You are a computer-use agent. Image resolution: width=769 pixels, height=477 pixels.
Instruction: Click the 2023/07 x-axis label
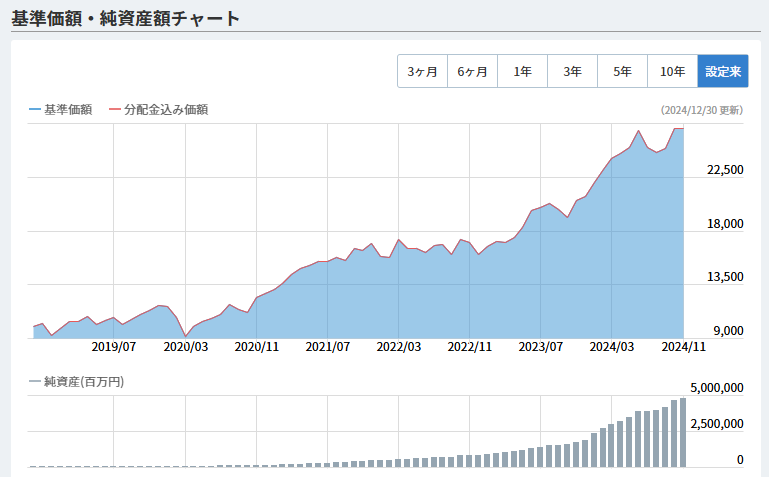[540, 347]
